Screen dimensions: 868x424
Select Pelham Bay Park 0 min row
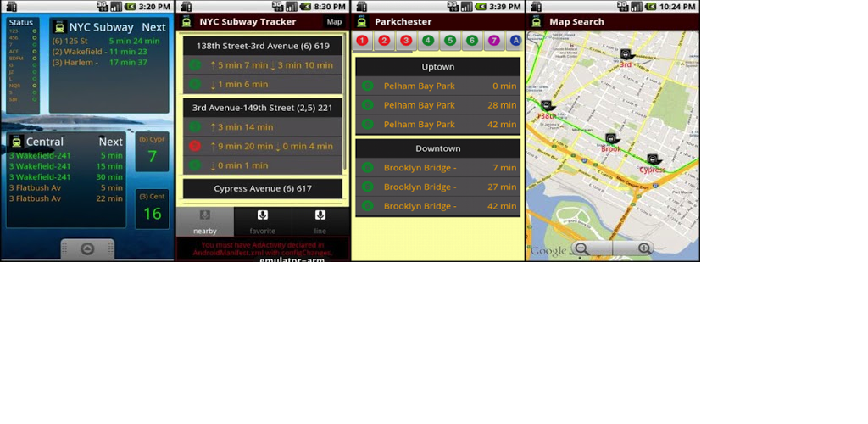(438, 86)
